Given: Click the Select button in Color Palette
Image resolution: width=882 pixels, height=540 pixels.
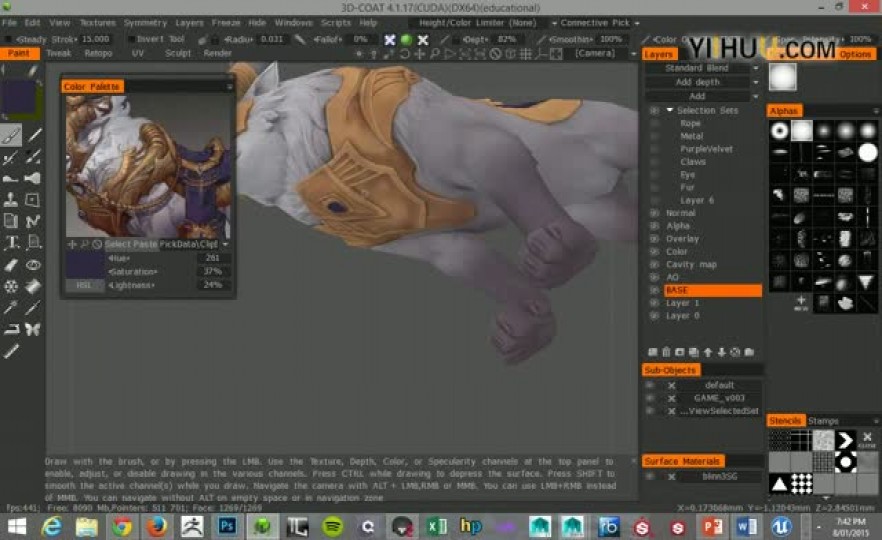Looking at the screenshot, I should (118, 244).
